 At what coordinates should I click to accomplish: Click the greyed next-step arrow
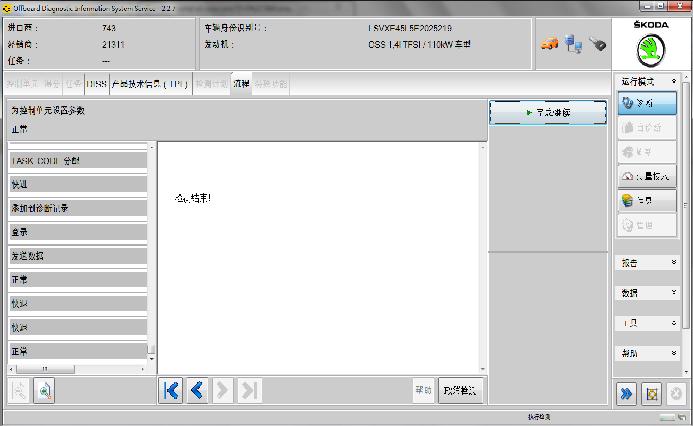223,391
